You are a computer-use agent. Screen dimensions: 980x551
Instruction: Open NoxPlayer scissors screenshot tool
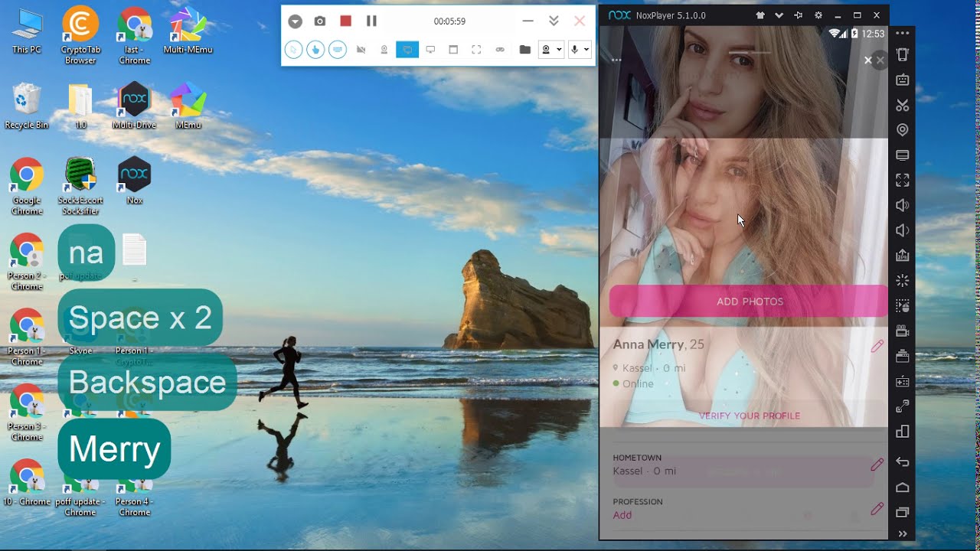point(903,105)
